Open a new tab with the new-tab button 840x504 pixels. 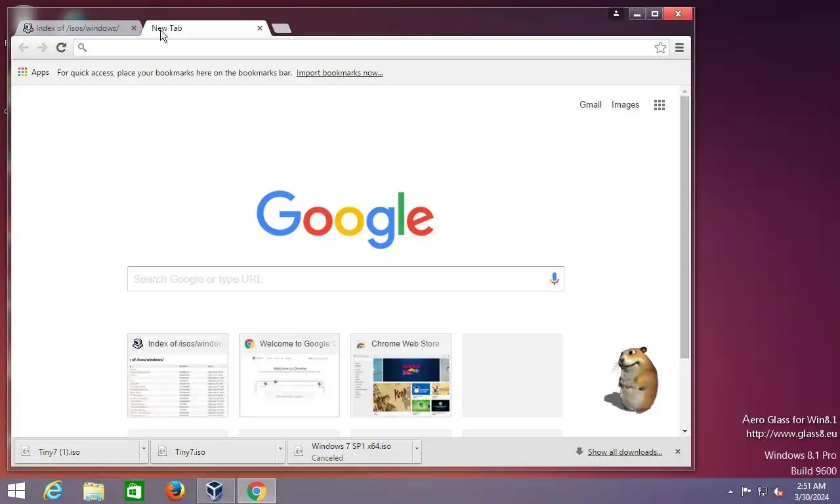282,28
